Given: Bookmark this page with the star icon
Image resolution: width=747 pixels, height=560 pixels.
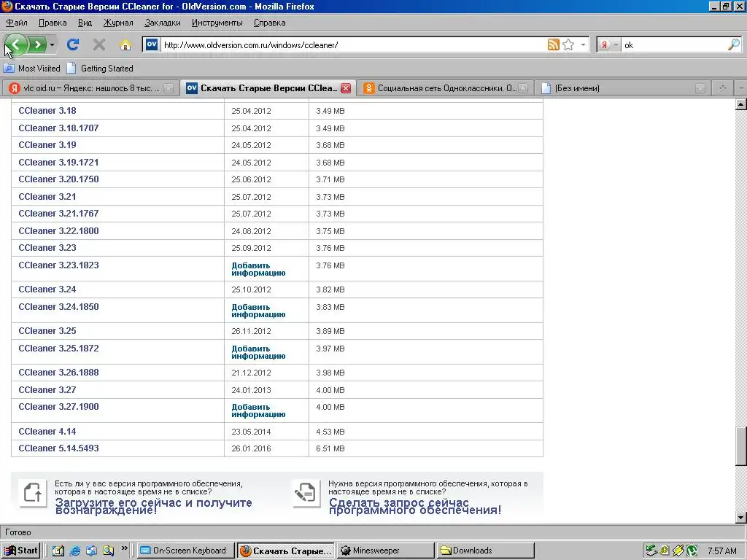Looking at the screenshot, I should (568, 44).
